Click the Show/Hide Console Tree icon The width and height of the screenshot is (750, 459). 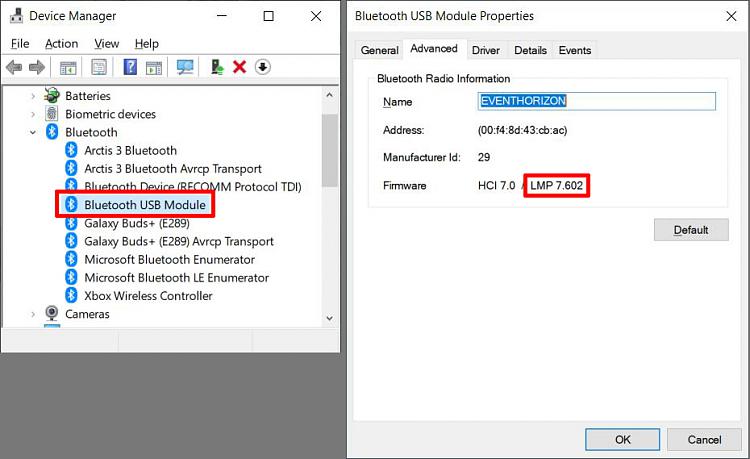point(68,67)
